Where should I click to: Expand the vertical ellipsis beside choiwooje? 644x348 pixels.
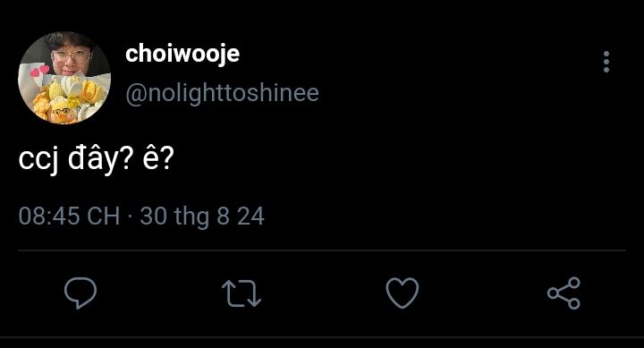coord(606,62)
